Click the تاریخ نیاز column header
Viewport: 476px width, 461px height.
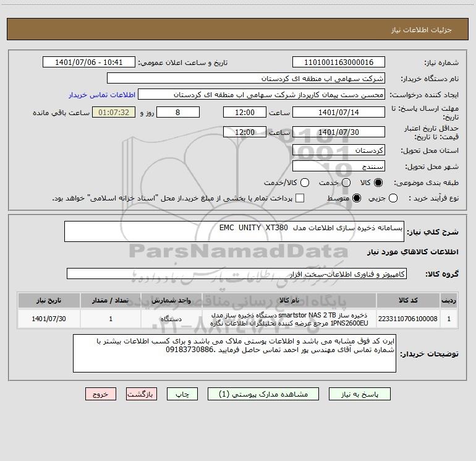49,300
